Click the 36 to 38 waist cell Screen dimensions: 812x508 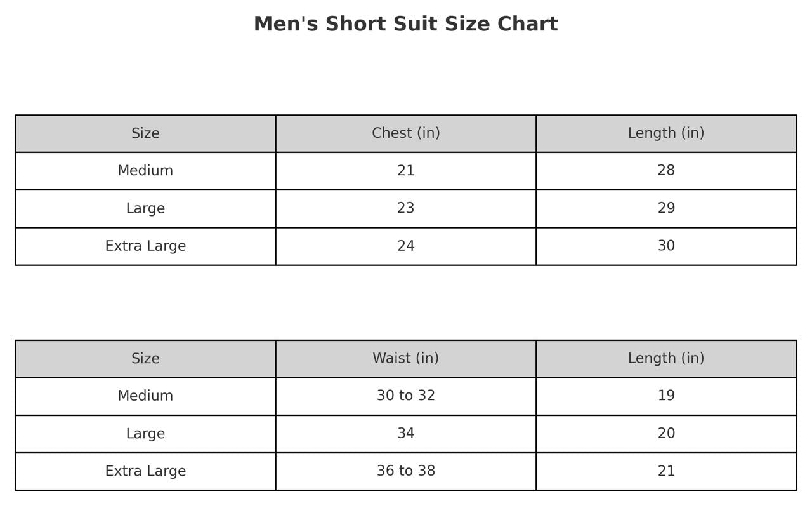tap(405, 471)
